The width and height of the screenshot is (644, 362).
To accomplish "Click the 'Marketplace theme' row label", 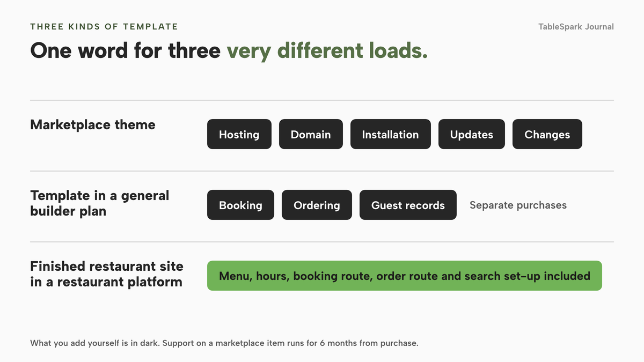I will (x=93, y=125).
